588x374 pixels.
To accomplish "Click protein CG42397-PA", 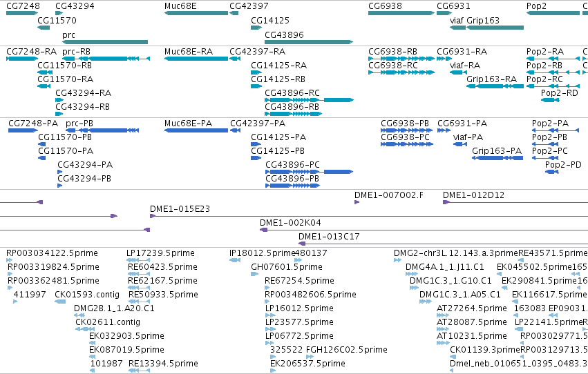I will tap(235, 130).
